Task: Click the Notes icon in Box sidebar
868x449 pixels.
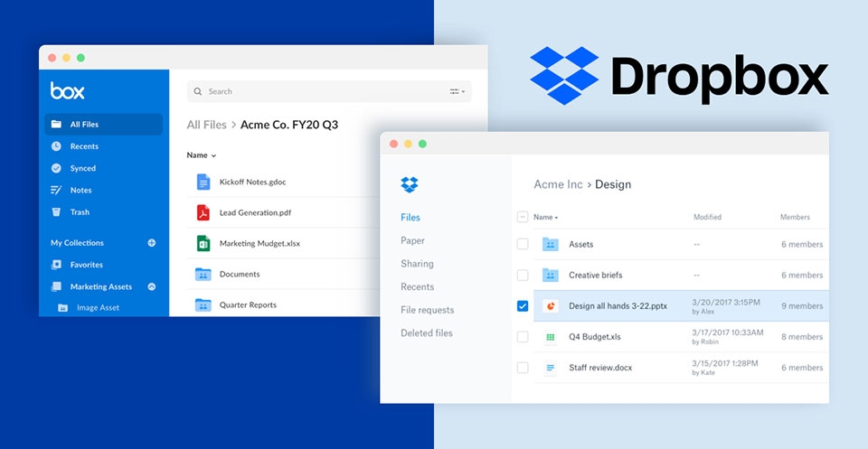Action: pyautogui.click(x=56, y=190)
